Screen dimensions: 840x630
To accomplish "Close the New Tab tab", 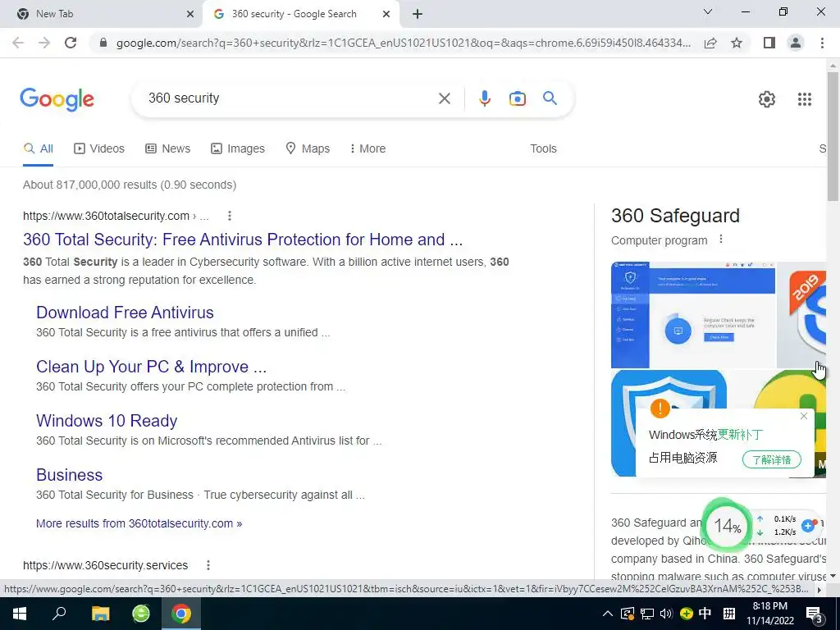I will pos(189,15).
